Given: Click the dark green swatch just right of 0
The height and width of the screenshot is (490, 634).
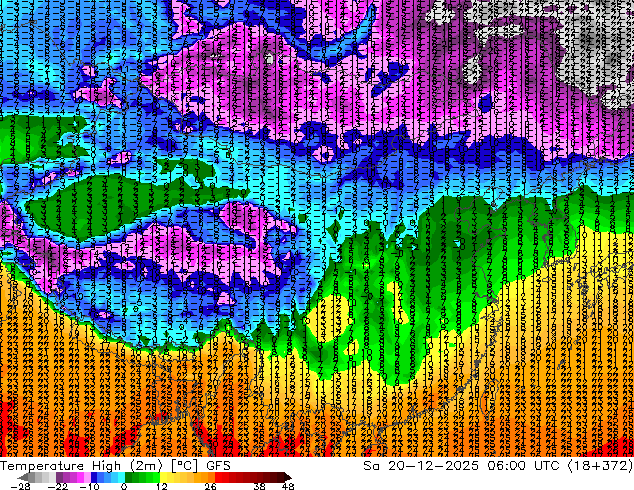Looking at the screenshot, I should tap(129, 477).
